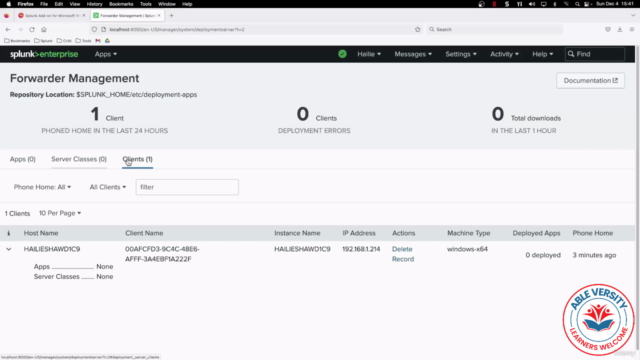Open the Help menu
This screenshot has height=360, width=640.
click(x=542, y=54)
